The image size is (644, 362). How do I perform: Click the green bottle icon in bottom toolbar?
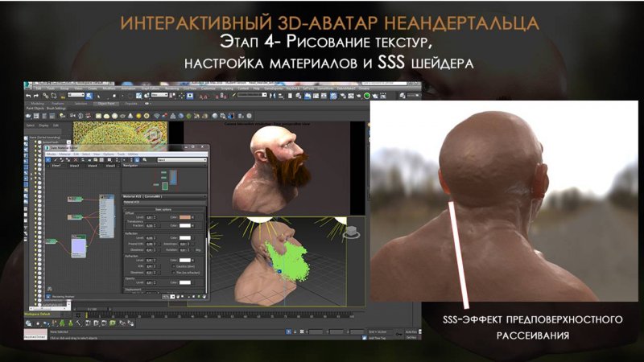71,323
